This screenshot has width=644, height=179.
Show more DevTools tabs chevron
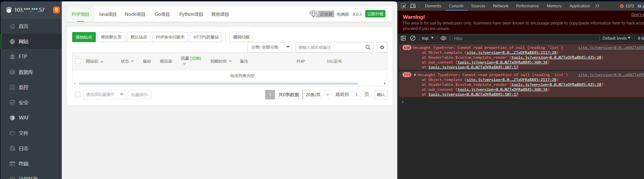point(597,6)
